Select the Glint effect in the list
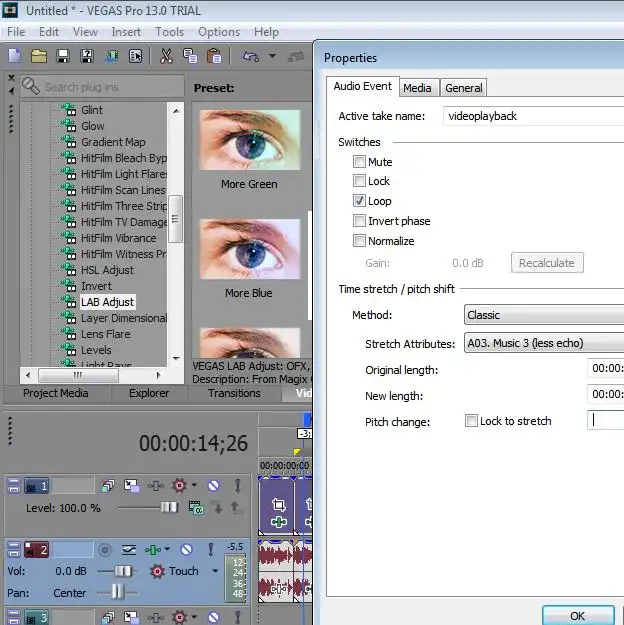Screen dimensions: 624x625 pos(92,110)
